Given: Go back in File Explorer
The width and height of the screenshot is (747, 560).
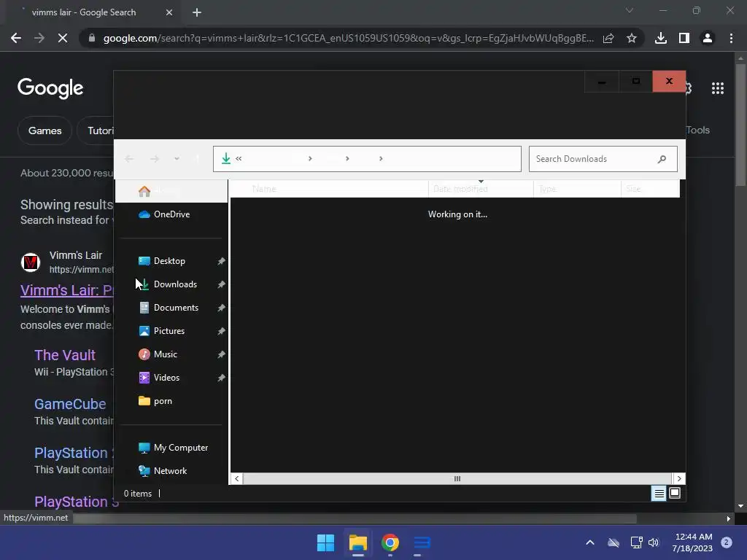Looking at the screenshot, I should click(129, 158).
